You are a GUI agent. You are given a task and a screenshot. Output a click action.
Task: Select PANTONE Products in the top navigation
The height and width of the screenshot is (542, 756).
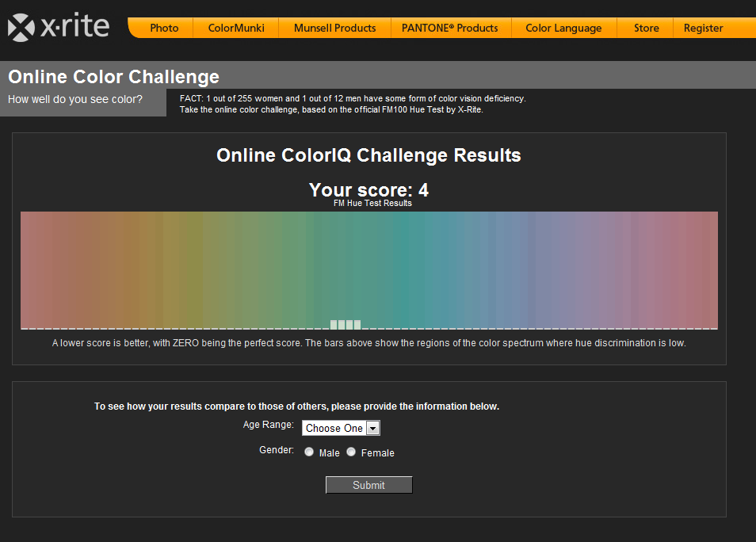pyautogui.click(x=450, y=28)
